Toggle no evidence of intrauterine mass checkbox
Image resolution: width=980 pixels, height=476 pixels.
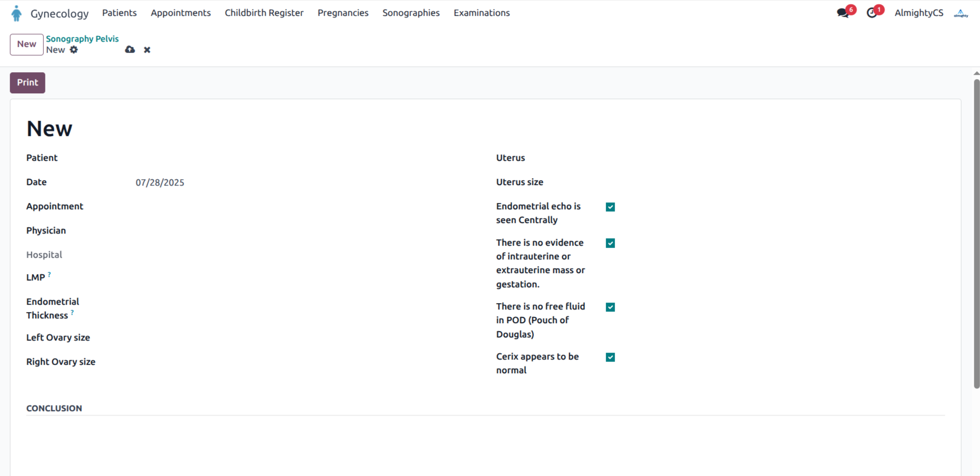610,243
